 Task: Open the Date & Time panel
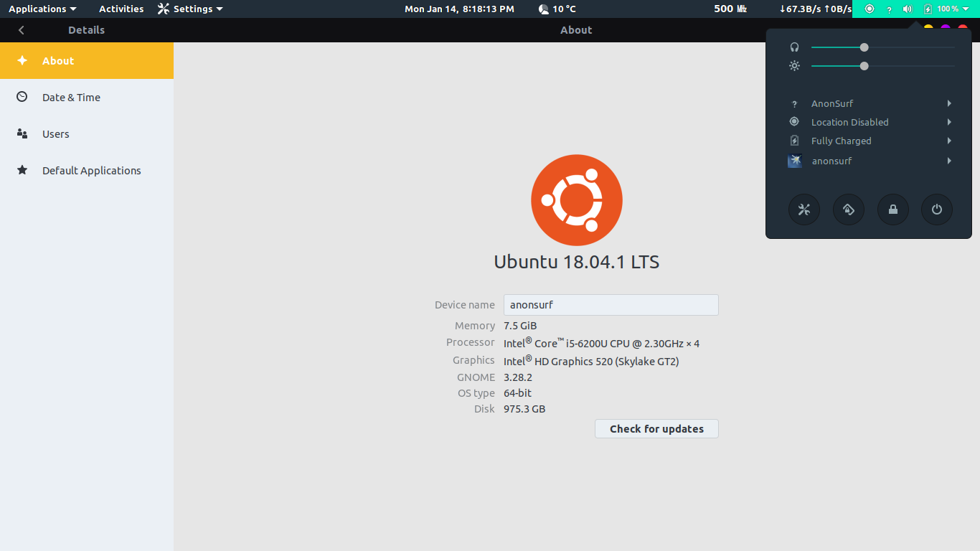tap(87, 98)
